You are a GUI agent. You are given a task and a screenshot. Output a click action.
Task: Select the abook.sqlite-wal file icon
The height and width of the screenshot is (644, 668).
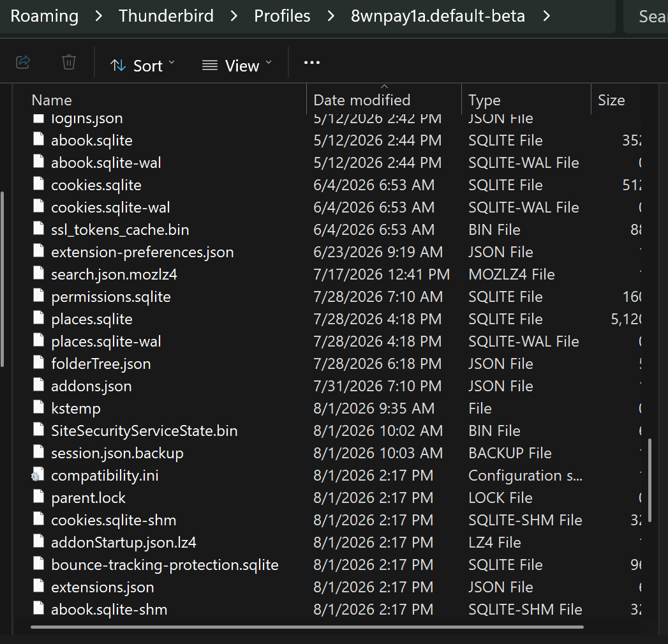pos(39,161)
